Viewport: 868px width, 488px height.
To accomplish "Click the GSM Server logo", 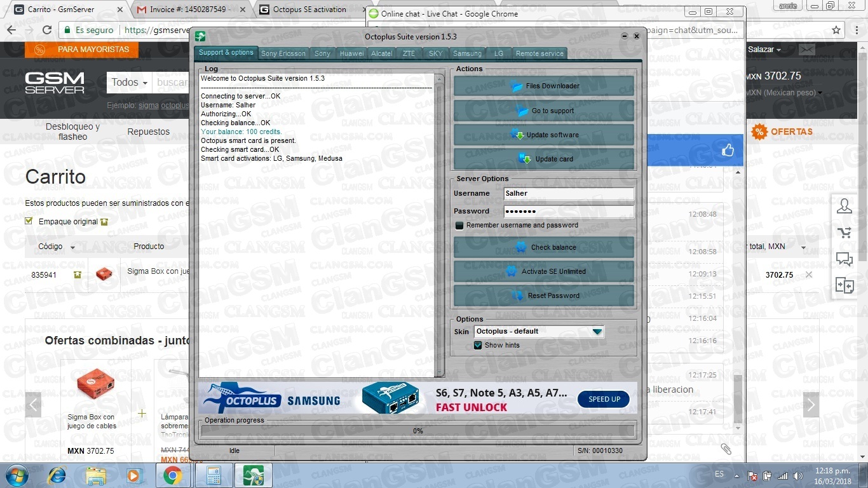I will (55, 83).
